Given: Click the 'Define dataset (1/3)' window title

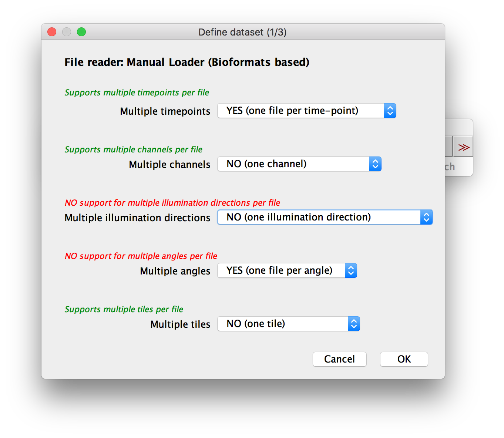Looking at the screenshot, I should pyautogui.click(x=242, y=32).
